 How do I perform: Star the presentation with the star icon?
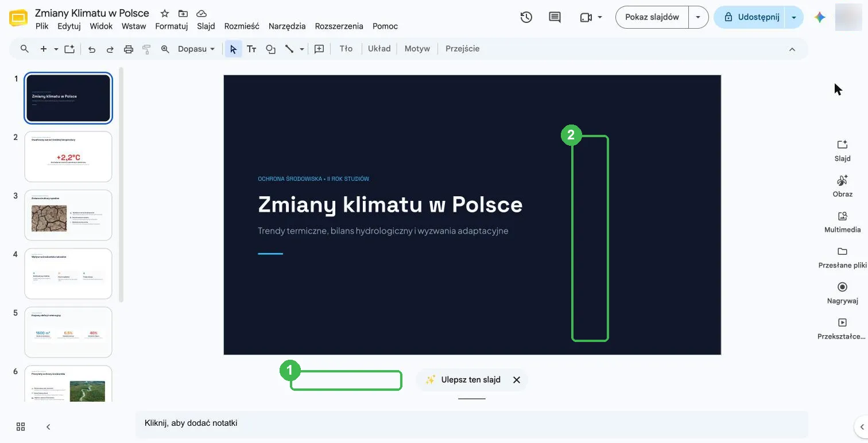[x=165, y=13]
